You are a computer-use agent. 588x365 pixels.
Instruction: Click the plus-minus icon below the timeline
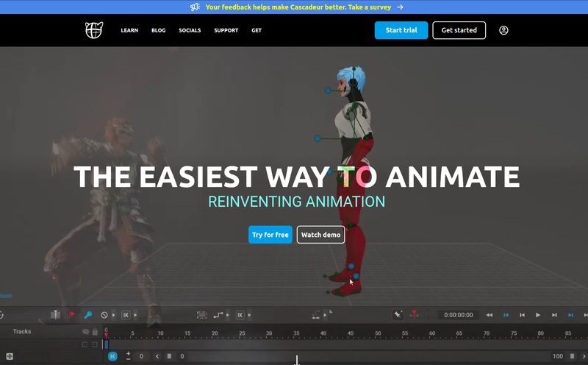128,356
